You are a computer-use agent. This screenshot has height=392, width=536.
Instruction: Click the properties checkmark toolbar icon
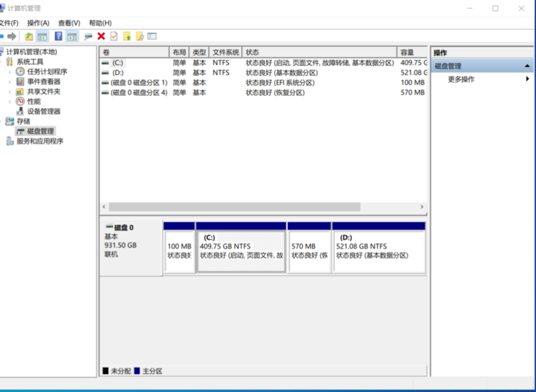tap(114, 36)
